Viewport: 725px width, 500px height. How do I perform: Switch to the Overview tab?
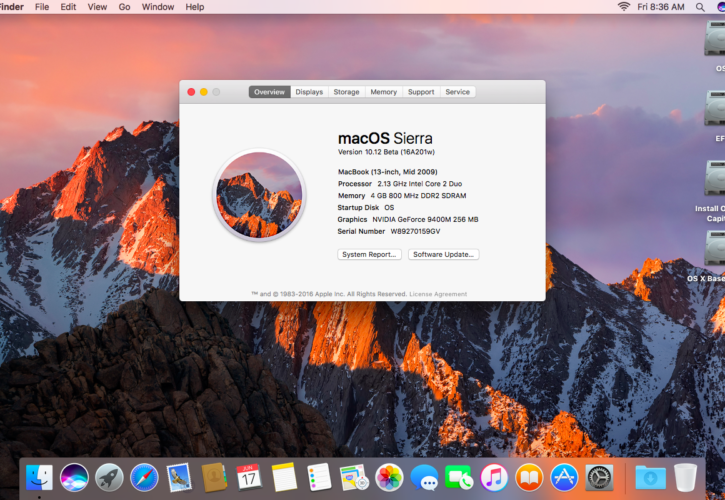(x=270, y=92)
